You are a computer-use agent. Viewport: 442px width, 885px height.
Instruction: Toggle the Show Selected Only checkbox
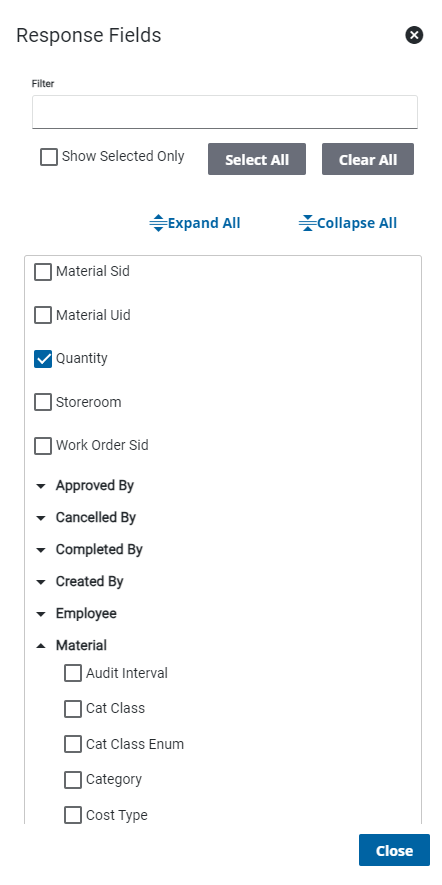pos(49,157)
